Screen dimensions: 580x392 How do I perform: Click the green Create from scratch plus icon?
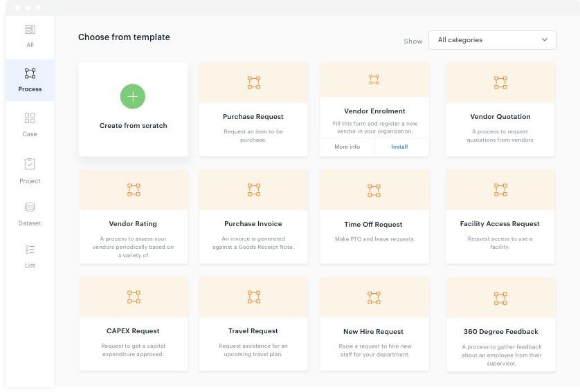click(x=133, y=97)
